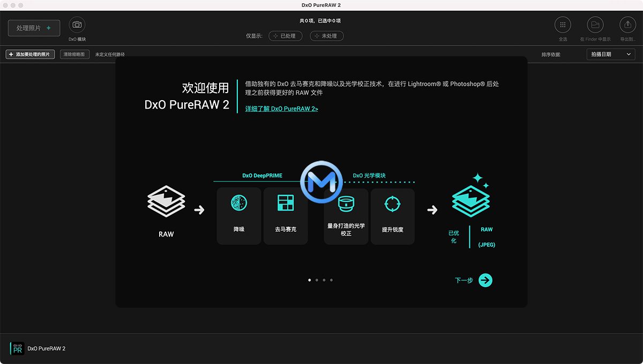The width and height of the screenshot is (643, 364).
Task: Click 在 Finder 中显示 folder icon
Action: pyautogui.click(x=595, y=25)
